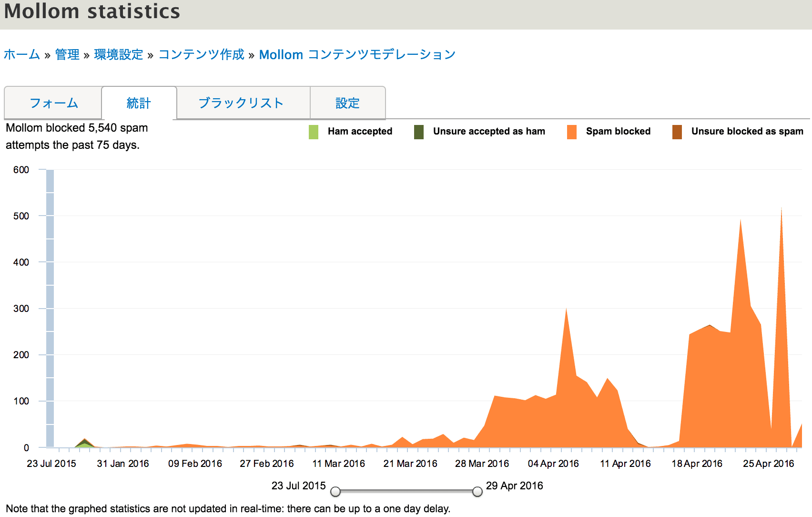This screenshot has height=517, width=812.
Task: Click the slider start date 23 Jul 2015
Action: pos(299,486)
